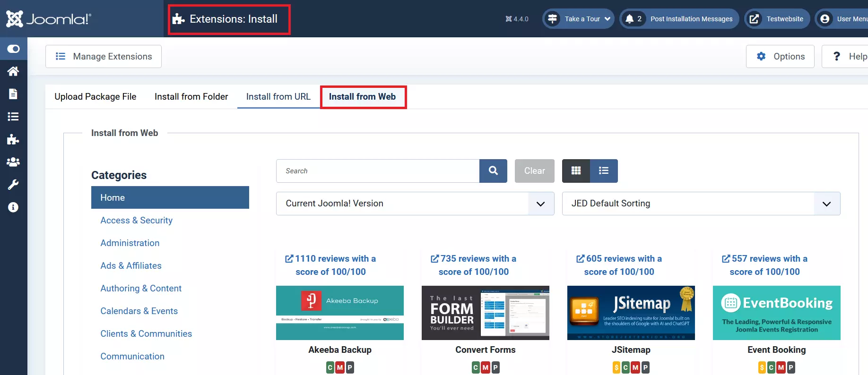
Task: Open 605 reviews link for JSitemap
Action: click(x=619, y=265)
